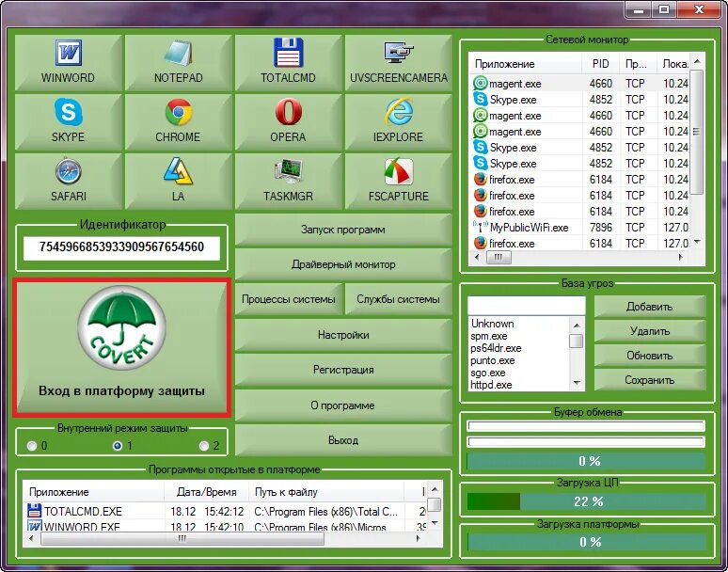This screenshot has height=572, width=728.
Task: Start TASKMGR from the launcher grid
Action: [x=289, y=182]
